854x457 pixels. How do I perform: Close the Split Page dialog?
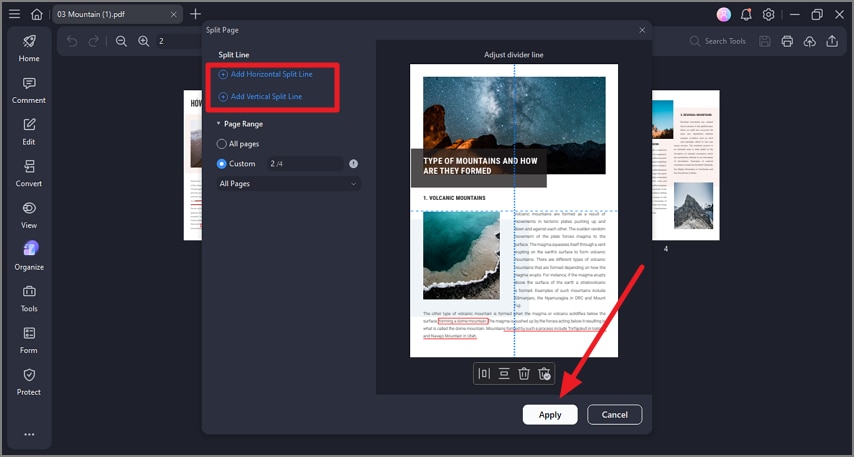coord(642,30)
